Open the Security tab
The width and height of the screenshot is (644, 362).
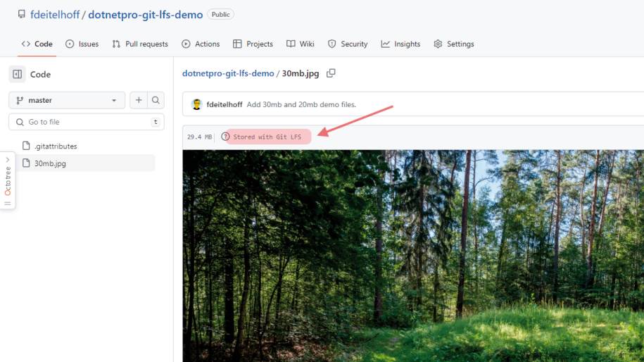(x=348, y=44)
